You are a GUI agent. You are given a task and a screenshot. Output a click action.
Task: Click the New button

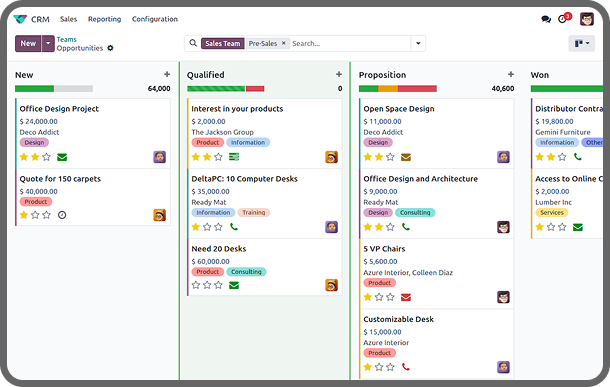coord(28,43)
